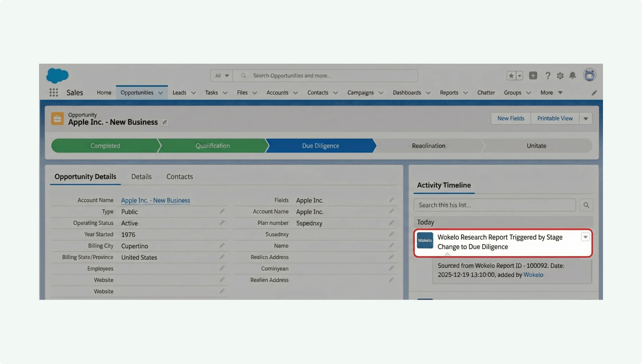Open global actions plus icon
The height and width of the screenshot is (364, 642).
(x=533, y=76)
